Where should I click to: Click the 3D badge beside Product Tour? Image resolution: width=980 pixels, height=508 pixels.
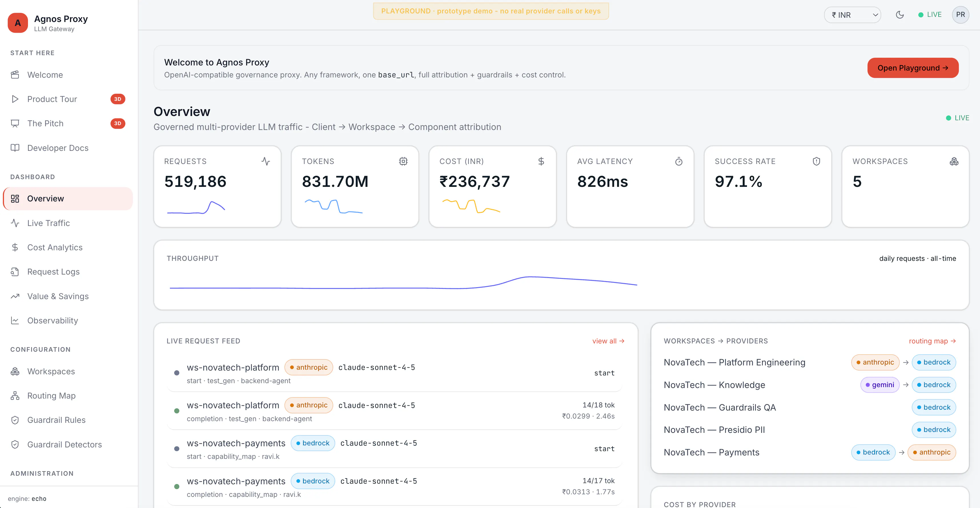click(x=118, y=99)
